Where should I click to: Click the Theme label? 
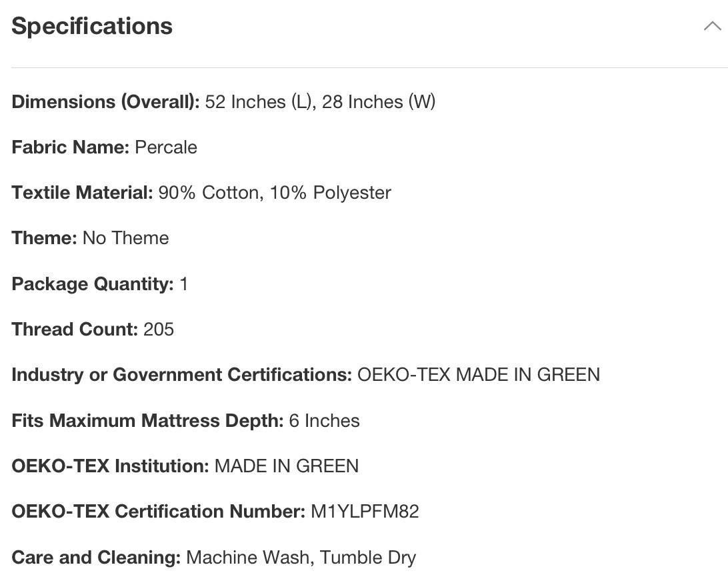click(44, 238)
